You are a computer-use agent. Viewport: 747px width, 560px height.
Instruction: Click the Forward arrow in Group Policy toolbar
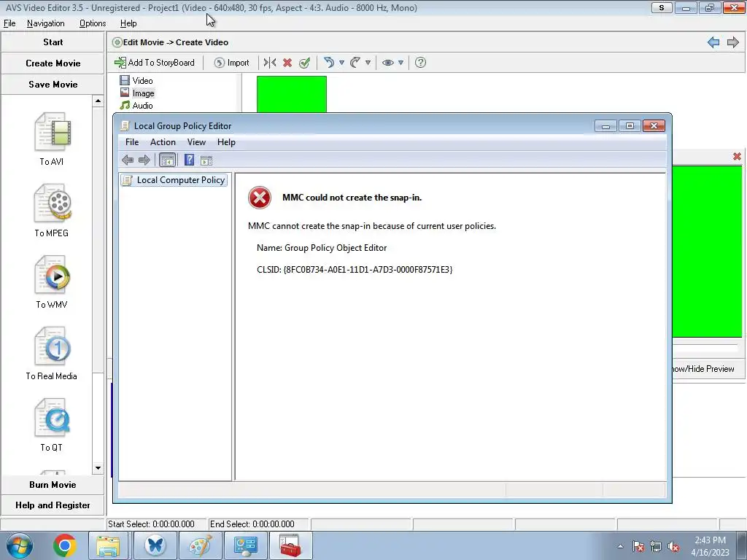pos(144,160)
